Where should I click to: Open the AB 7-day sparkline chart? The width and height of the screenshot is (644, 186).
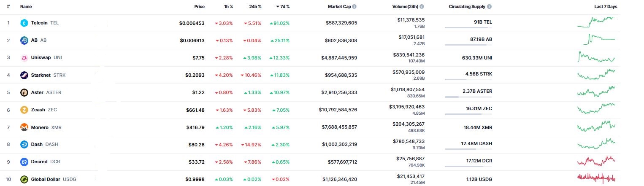pos(596,40)
